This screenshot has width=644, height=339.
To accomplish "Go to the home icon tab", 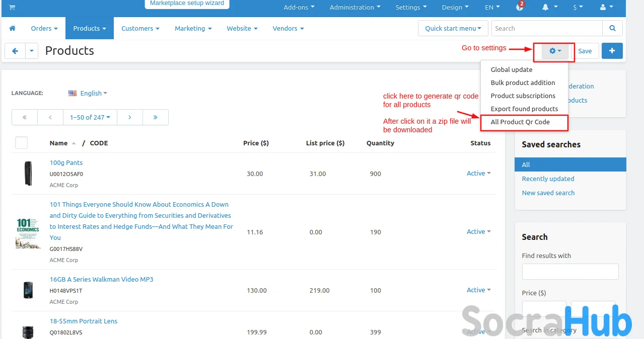I will coord(13,28).
